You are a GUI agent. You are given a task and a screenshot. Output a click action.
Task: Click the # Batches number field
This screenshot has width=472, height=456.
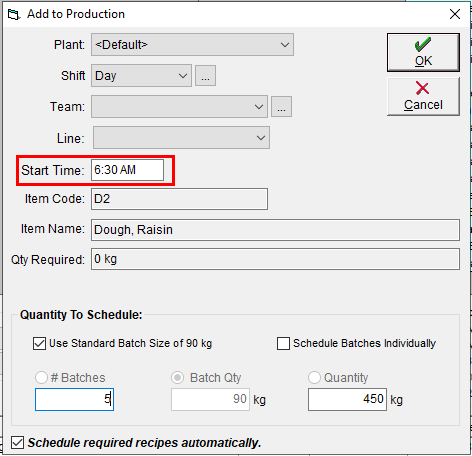pos(74,399)
